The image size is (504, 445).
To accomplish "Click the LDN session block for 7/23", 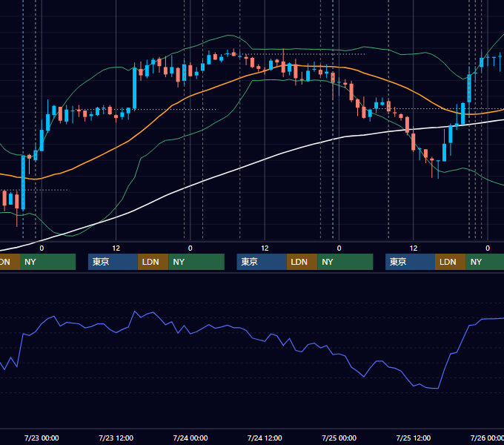I will 153,262.
